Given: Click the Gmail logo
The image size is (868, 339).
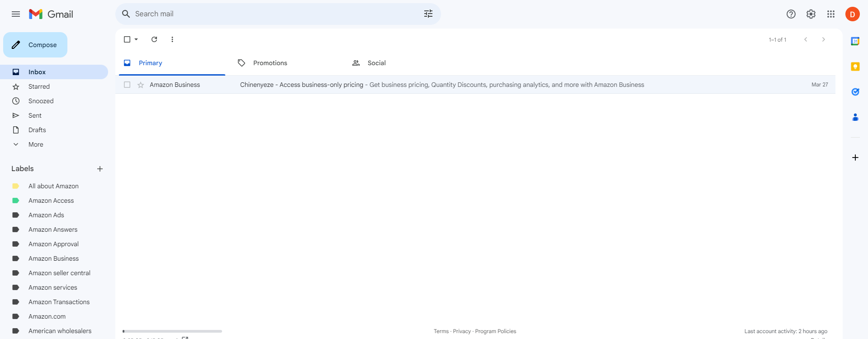Looking at the screenshot, I should coord(51,14).
